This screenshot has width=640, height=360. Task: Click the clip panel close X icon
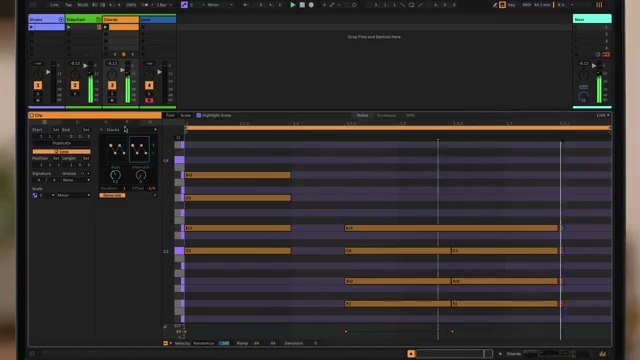pos(150,122)
